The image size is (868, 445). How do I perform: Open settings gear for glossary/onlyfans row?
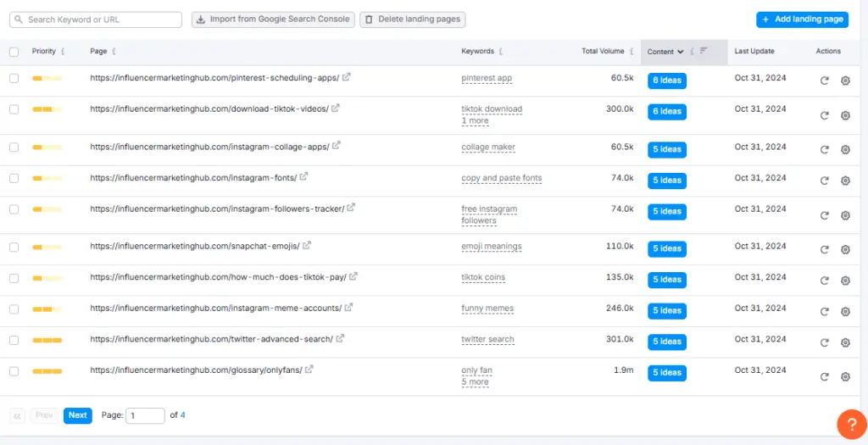845,376
